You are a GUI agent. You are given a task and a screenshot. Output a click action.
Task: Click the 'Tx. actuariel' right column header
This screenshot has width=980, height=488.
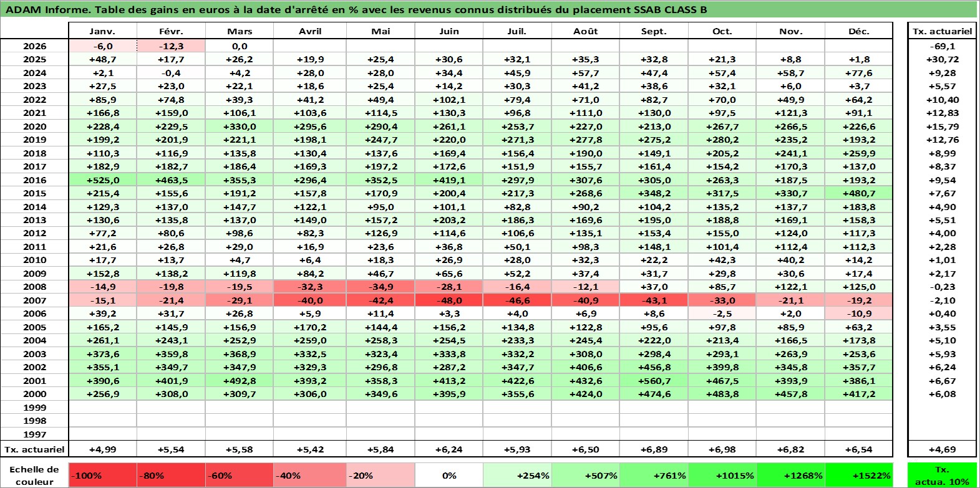pos(942,31)
